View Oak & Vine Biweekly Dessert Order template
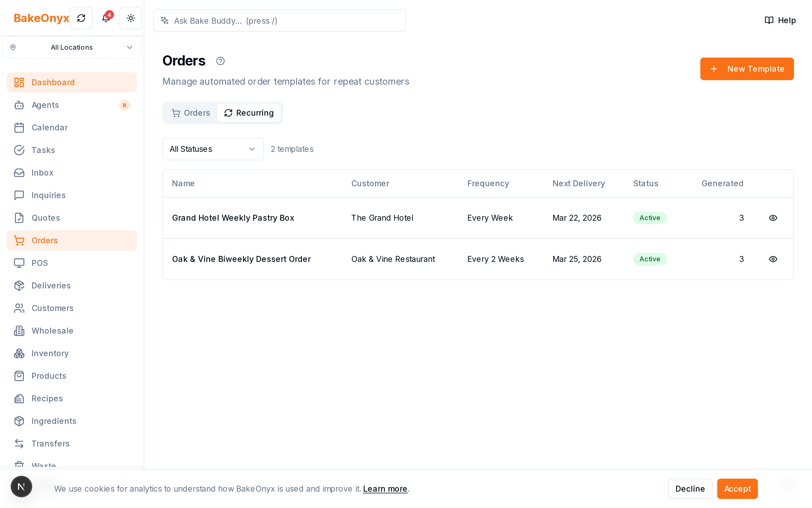This screenshot has height=508, width=812. coord(773,259)
